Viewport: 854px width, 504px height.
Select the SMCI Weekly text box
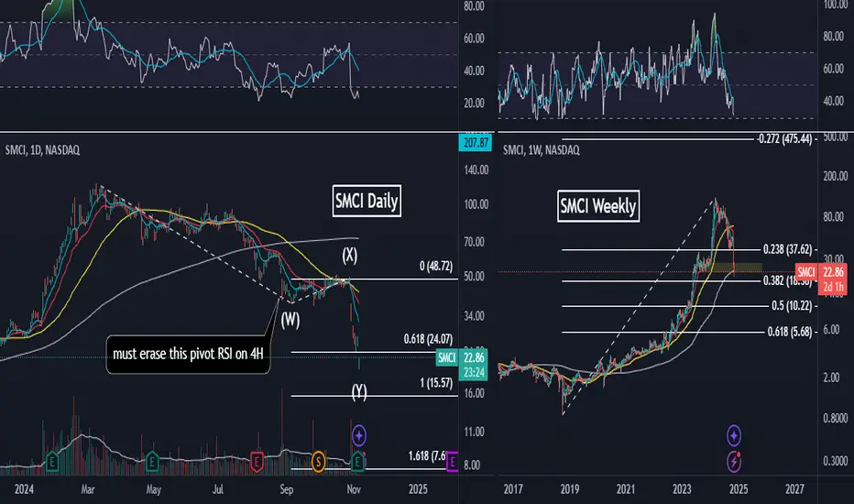(x=598, y=206)
